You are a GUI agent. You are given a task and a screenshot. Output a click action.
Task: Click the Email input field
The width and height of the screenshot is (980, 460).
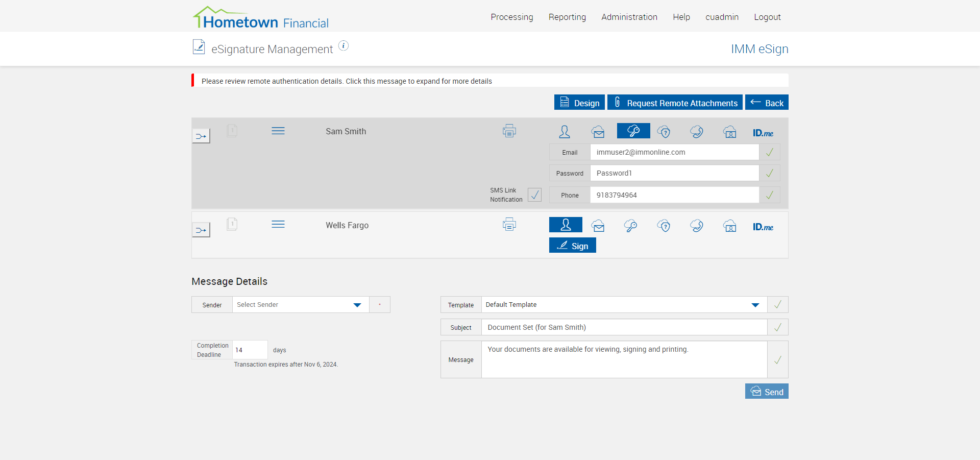tap(674, 152)
